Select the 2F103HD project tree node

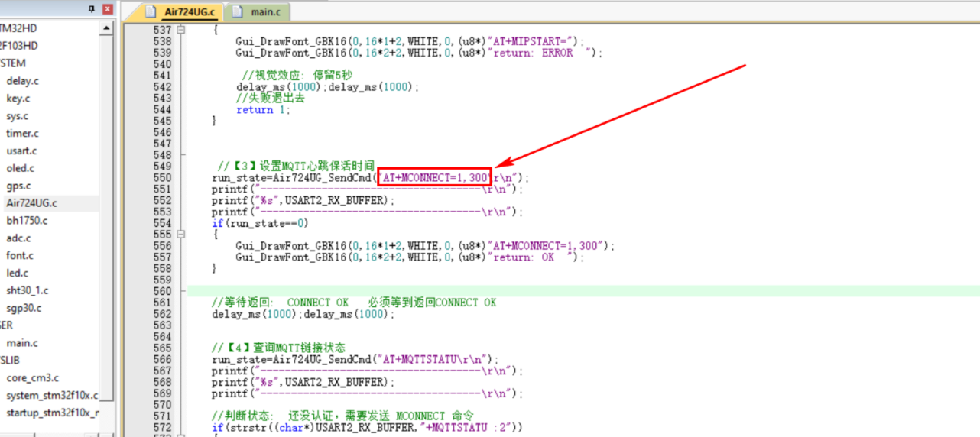pos(18,45)
